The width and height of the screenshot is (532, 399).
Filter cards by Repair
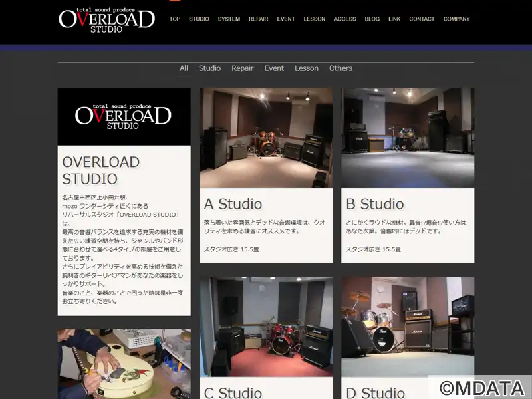coord(242,68)
